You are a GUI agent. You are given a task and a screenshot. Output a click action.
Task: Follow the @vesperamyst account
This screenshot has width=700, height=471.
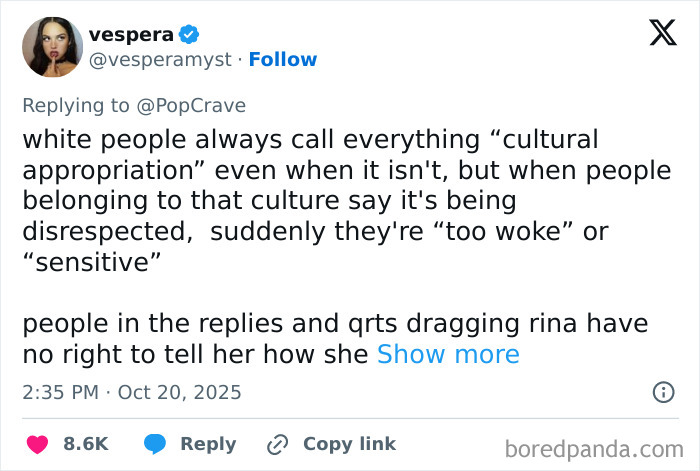point(283,59)
